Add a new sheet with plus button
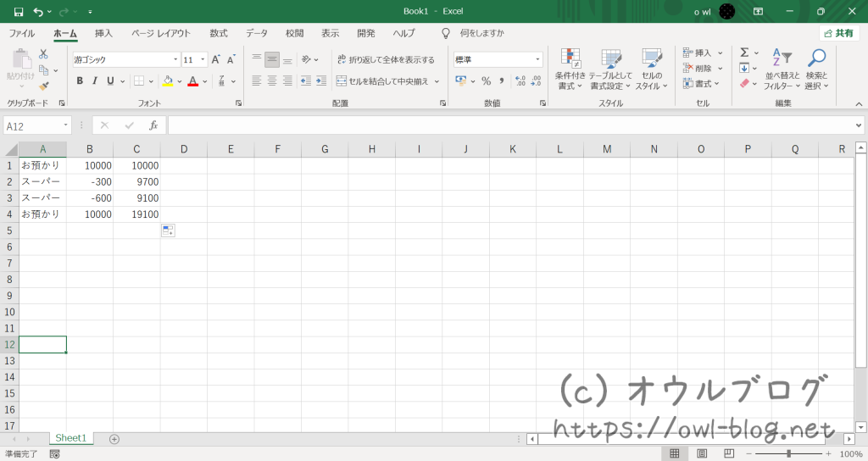 point(114,438)
